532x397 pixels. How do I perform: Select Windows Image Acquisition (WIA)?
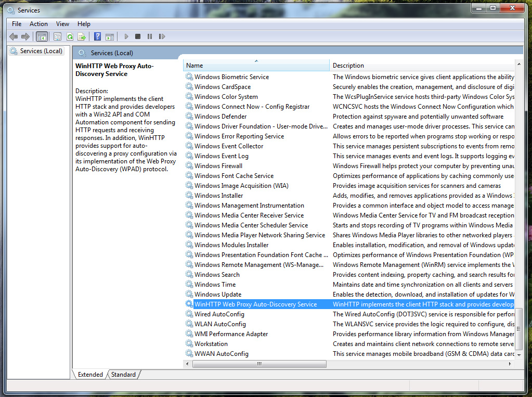[349, 185]
